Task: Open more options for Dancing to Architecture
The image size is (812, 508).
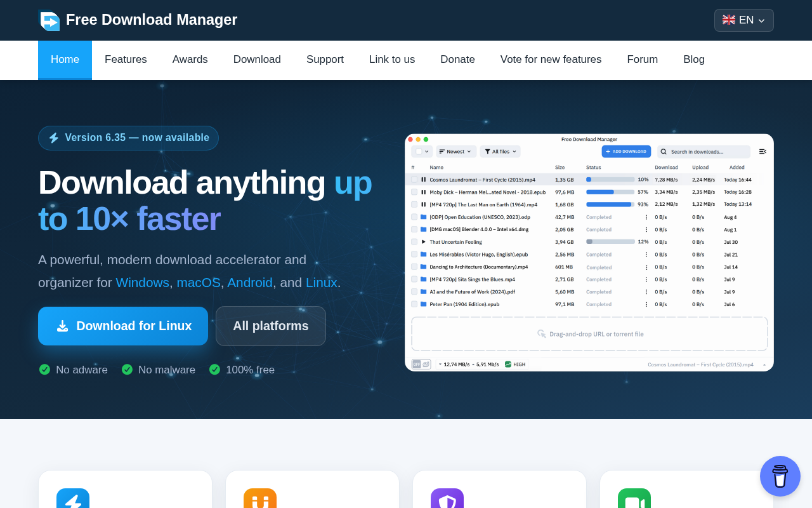Action: 646,267
